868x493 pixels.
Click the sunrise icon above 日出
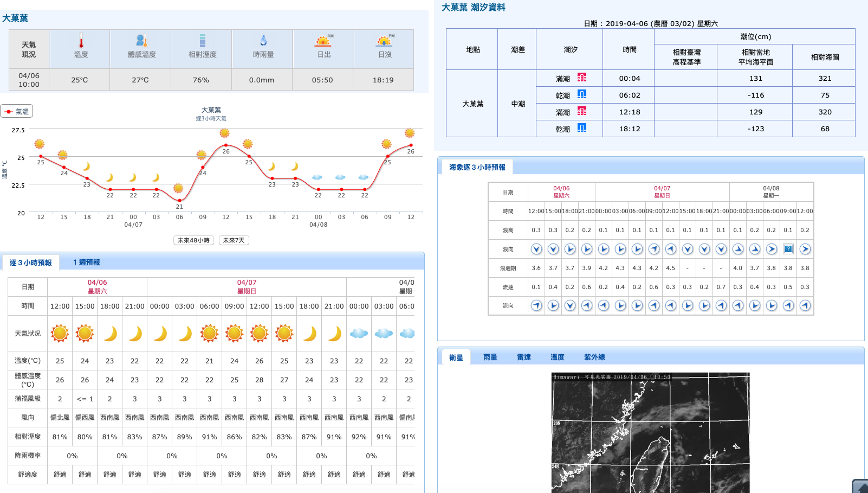click(323, 41)
